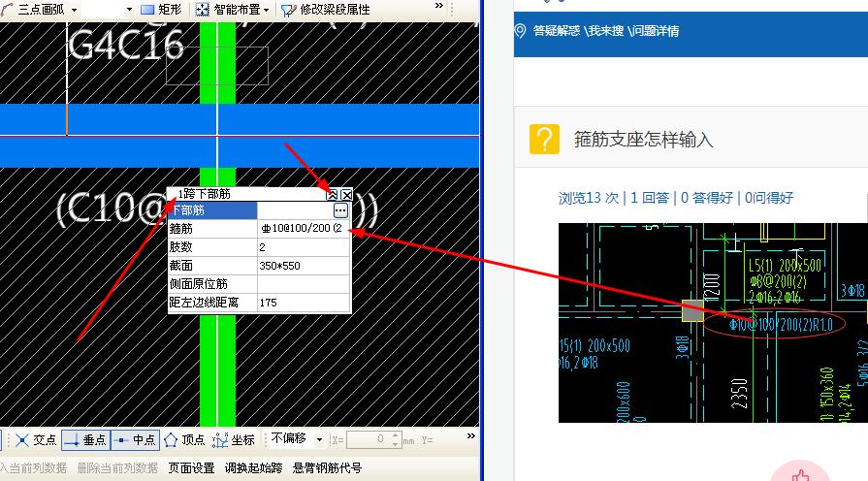Screen dimensions: 868x481
Task: Click the 0 答得好 count
Action: tap(707, 198)
